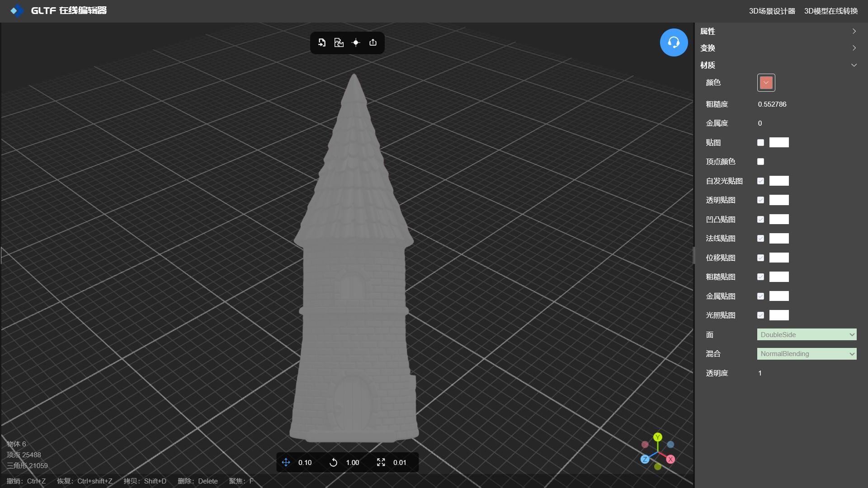Click the 凹凸贴图 texture thumbnail
This screenshot has width=868, height=488.
coord(779,219)
